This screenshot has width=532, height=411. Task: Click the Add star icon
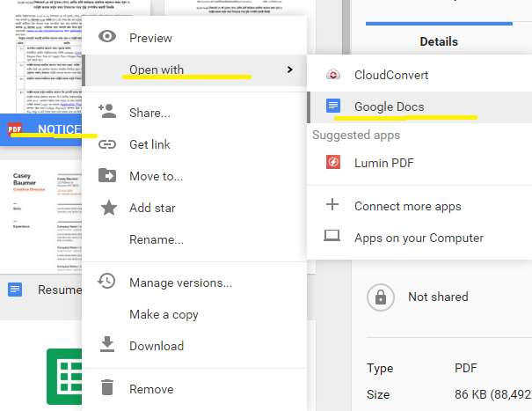point(107,208)
